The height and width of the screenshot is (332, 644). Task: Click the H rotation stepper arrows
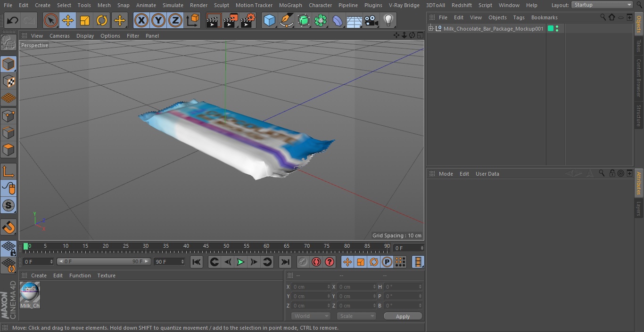point(421,287)
